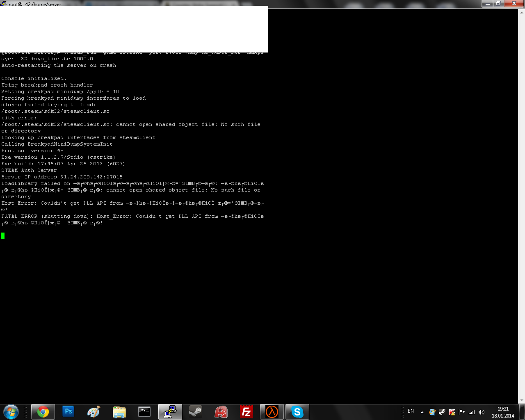
Task: Show hidden tray icons arrow
Action: [422, 412]
